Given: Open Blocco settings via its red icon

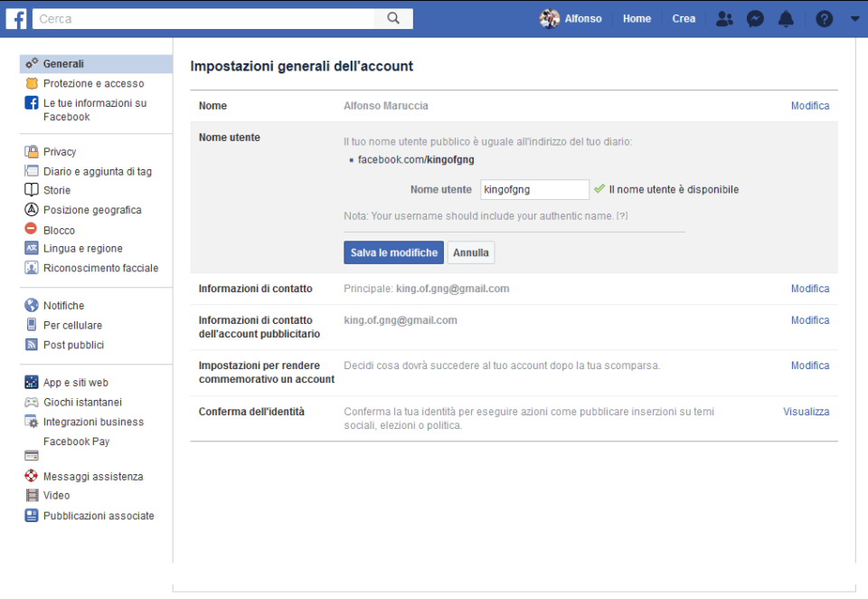Looking at the screenshot, I should pos(32,229).
